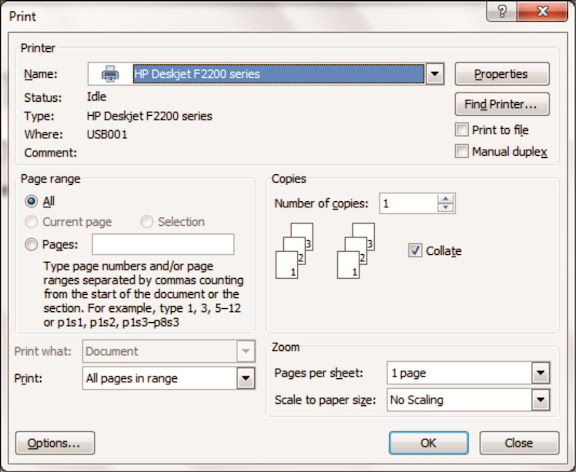Enable the Manual duplex checkbox
Screen dimensions: 576x472
point(462,151)
